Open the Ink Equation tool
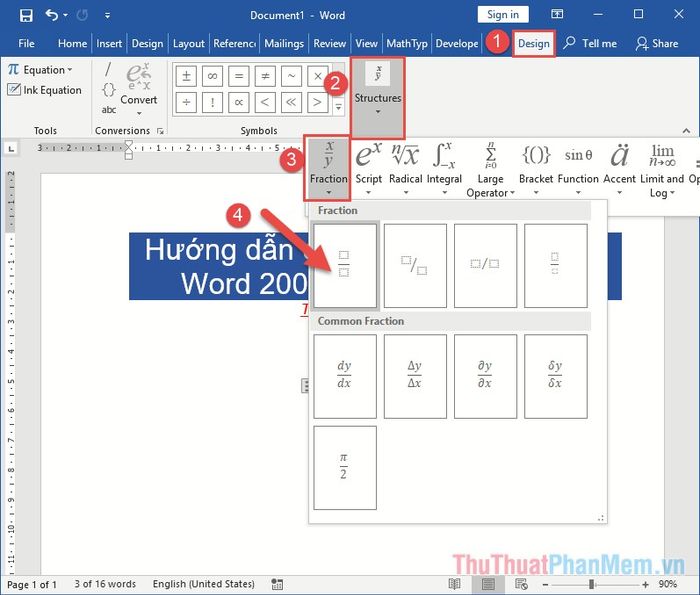 [45, 90]
